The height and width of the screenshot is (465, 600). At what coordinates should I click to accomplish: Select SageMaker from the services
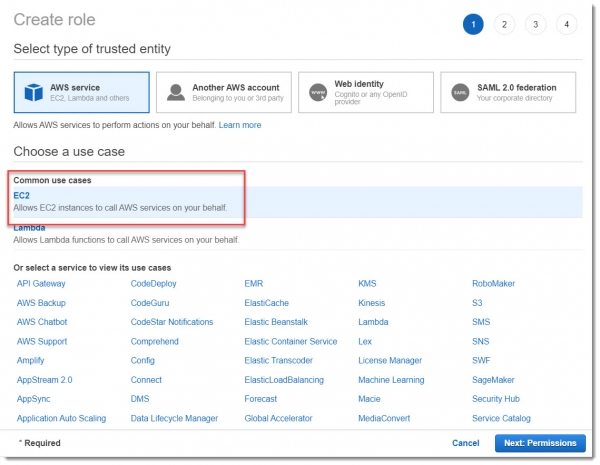[494, 380]
